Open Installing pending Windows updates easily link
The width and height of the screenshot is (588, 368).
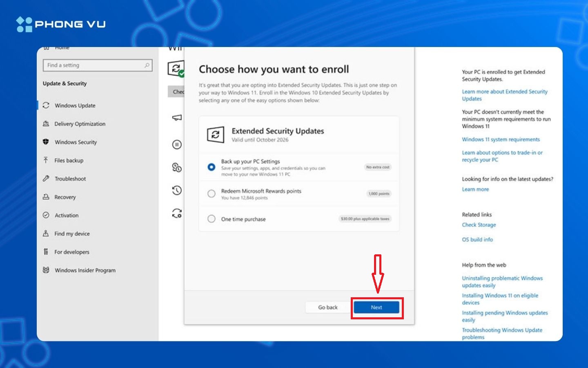tap(505, 316)
